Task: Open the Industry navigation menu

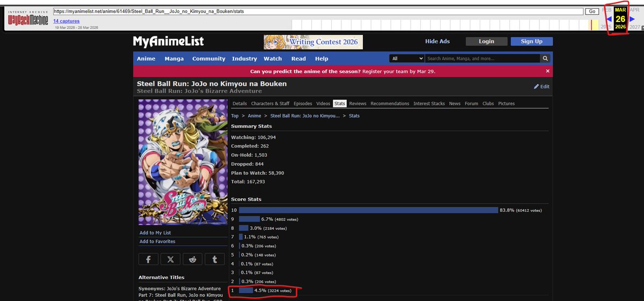Action: point(244,58)
